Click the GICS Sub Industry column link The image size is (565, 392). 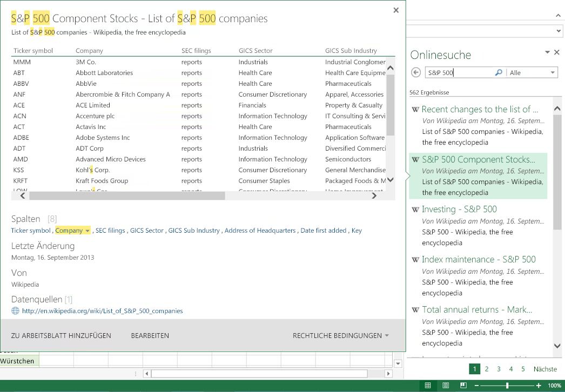click(x=194, y=231)
